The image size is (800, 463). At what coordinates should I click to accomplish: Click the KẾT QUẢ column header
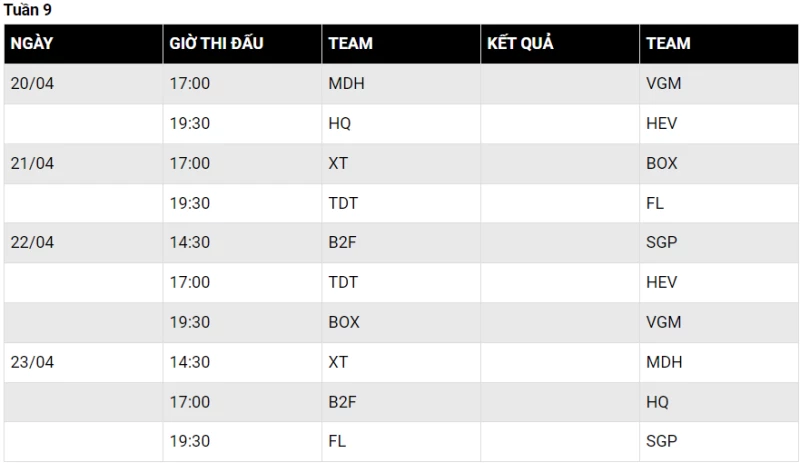[x=520, y=44]
